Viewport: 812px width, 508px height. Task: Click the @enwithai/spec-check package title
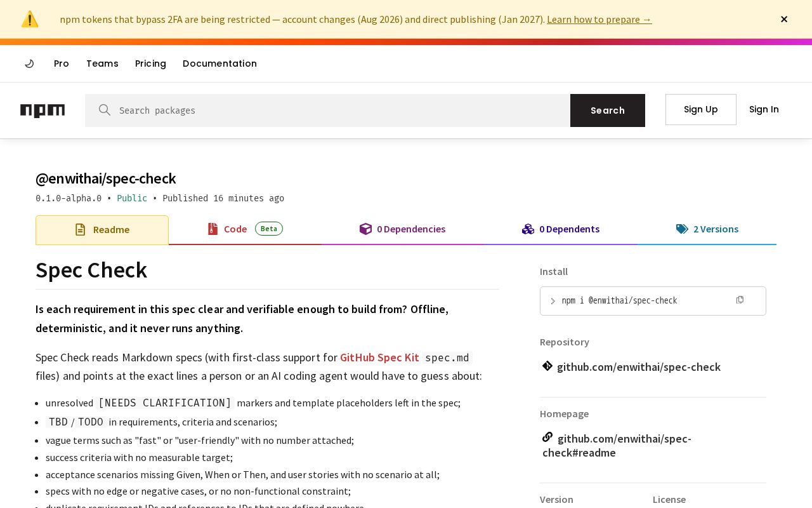(106, 178)
